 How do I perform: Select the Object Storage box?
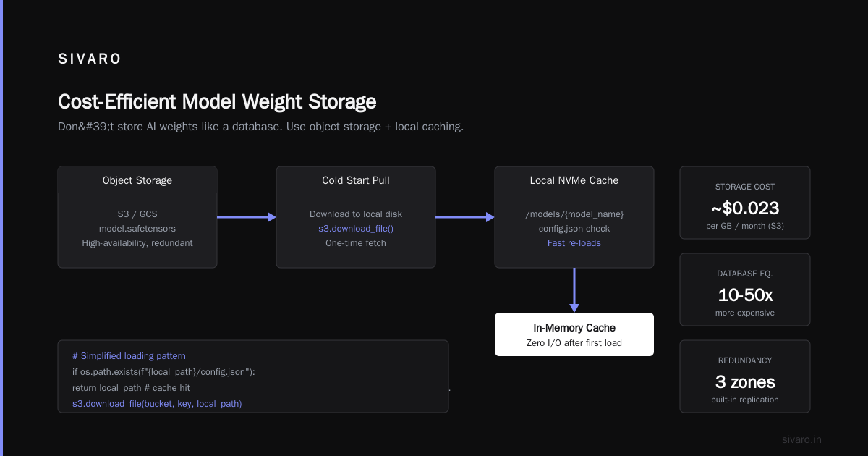click(137, 217)
